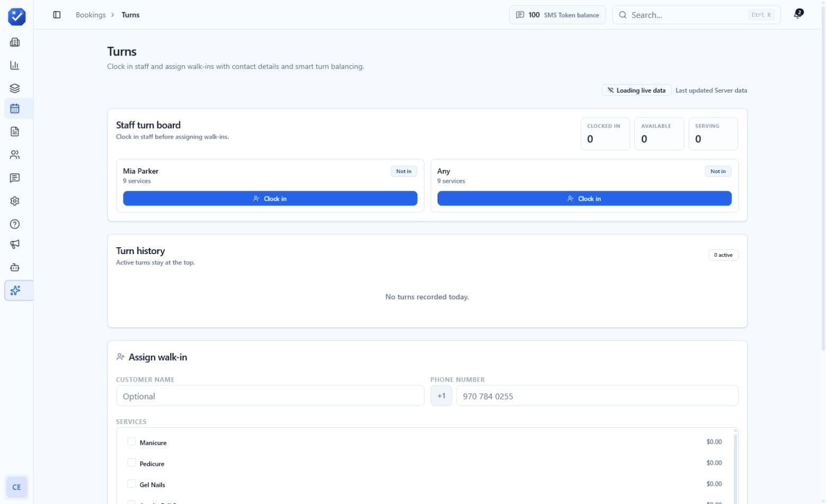Open the calendar bookings sidebar icon
The image size is (826, 504).
click(x=15, y=109)
